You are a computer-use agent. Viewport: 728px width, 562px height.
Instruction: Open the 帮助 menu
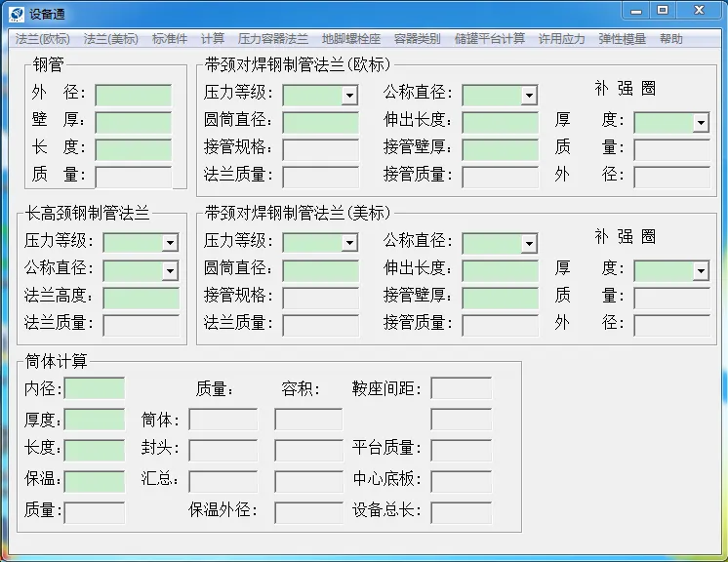coord(670,39)
